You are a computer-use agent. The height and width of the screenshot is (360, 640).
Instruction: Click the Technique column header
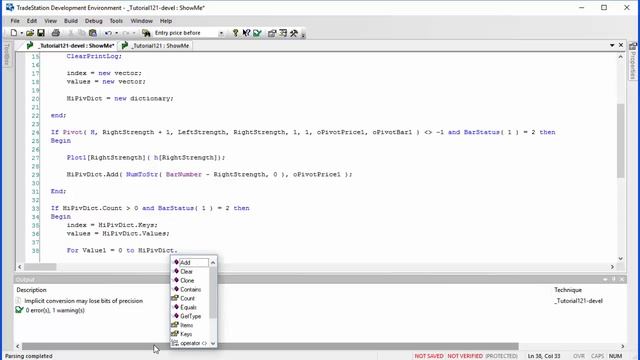pyautogui.click(x=568, y=290)
